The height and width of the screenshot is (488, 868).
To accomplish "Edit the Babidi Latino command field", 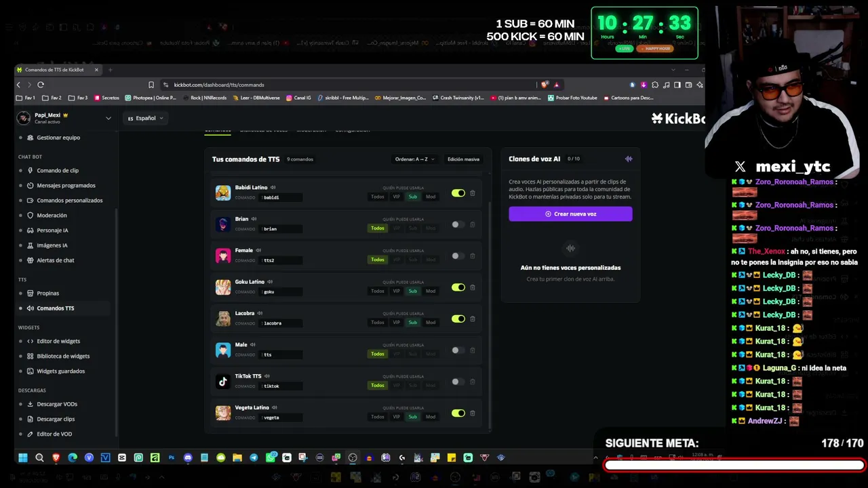I will [281, 197].
